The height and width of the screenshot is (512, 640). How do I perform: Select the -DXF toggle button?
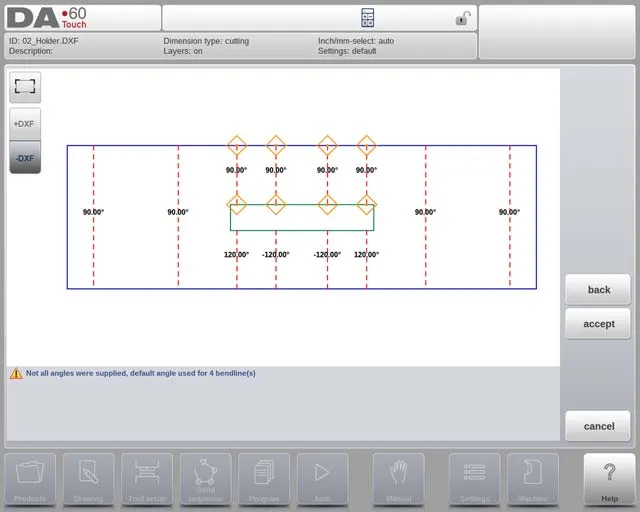point(25,158)
